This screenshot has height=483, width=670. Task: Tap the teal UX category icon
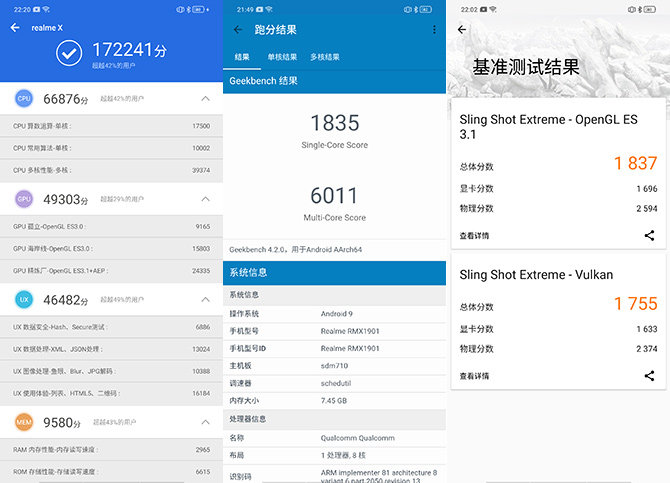24,299
